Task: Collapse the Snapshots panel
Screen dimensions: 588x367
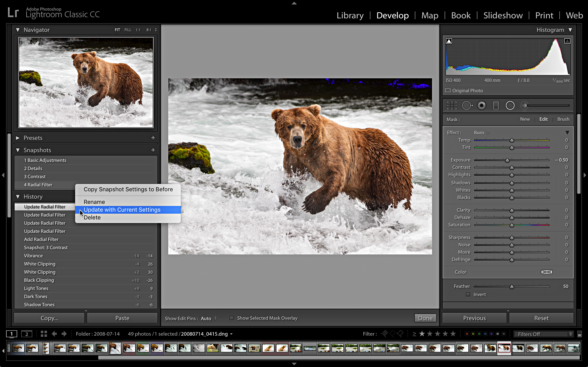Action: click(18, 150)
